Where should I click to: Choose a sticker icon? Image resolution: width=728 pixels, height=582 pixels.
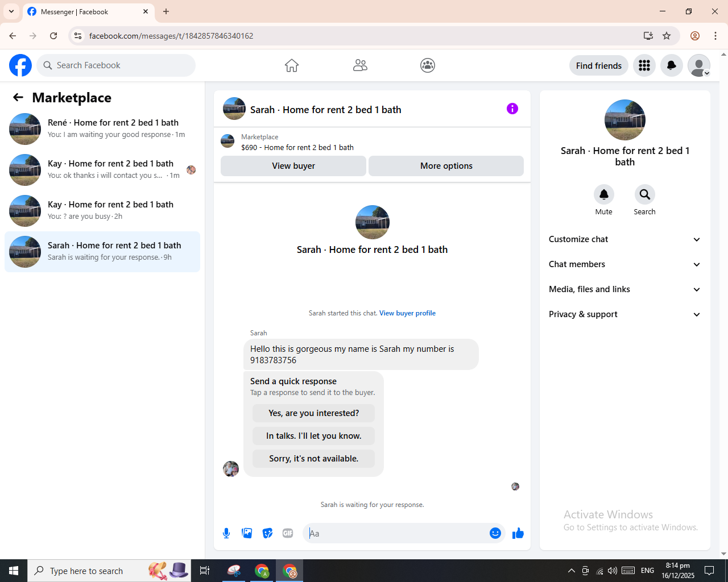[x=267, y=533]
